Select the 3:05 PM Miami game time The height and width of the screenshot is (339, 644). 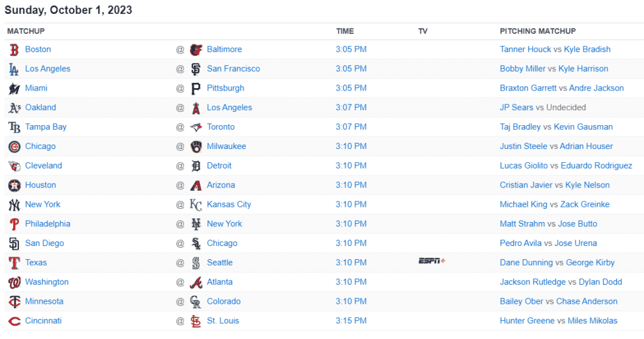pos(351,88)
